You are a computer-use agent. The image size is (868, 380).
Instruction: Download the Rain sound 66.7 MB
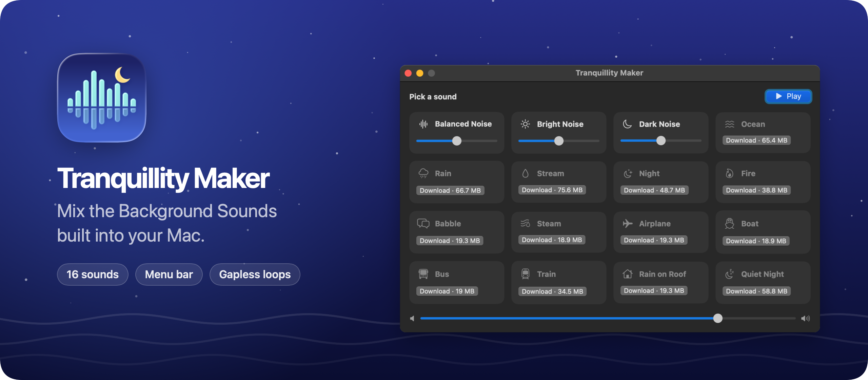point(450,190)
